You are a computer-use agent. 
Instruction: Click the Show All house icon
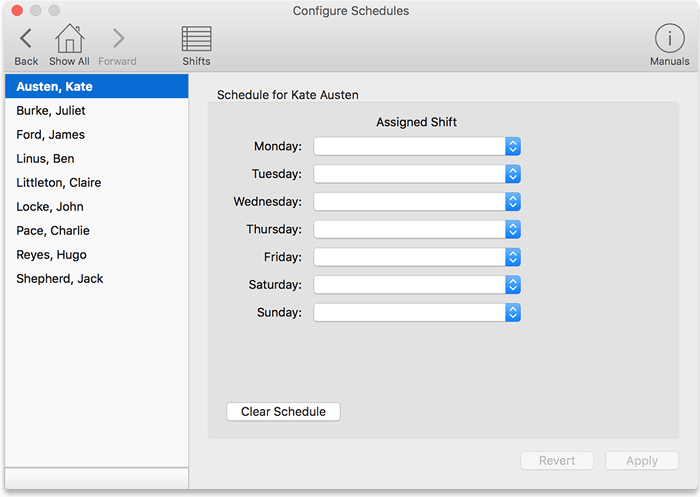[x=69, y=38]
